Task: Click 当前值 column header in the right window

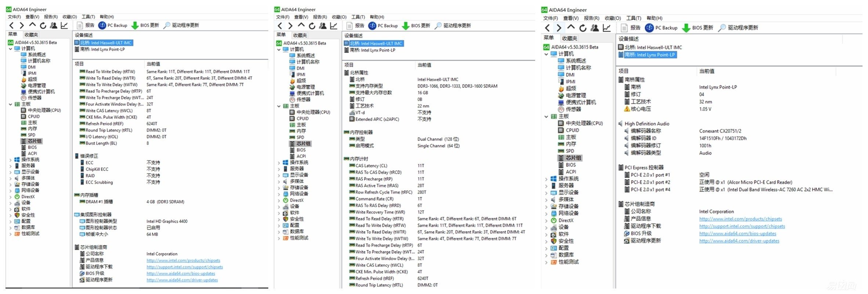Action: click(707, 71)
